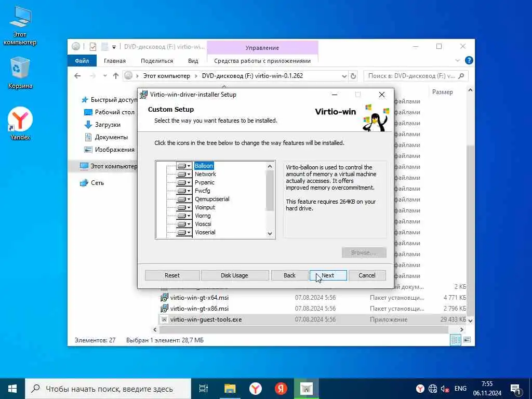532x399 pixels.
Task: Click Этот компьютер in the address bar
Action: pos(166,76)
